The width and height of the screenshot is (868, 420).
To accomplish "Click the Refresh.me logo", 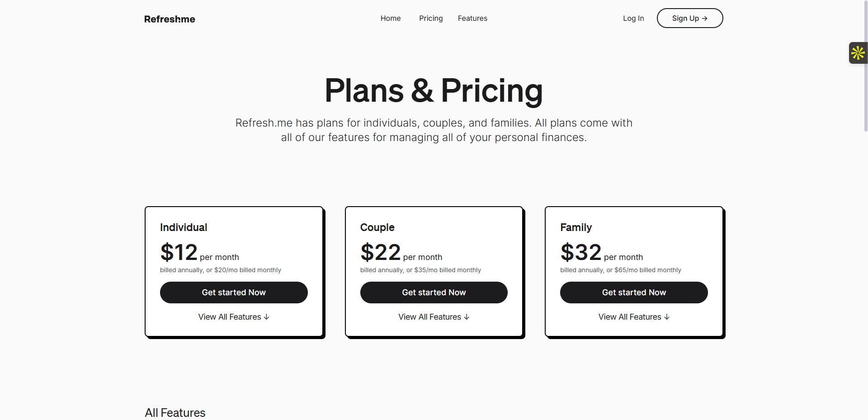I will click(x=170, y=19).
